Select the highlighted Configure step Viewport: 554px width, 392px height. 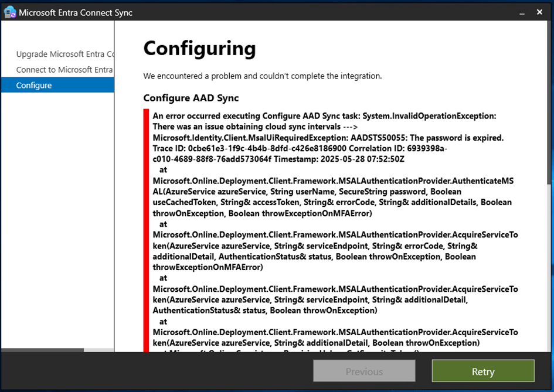pos(34,86)
